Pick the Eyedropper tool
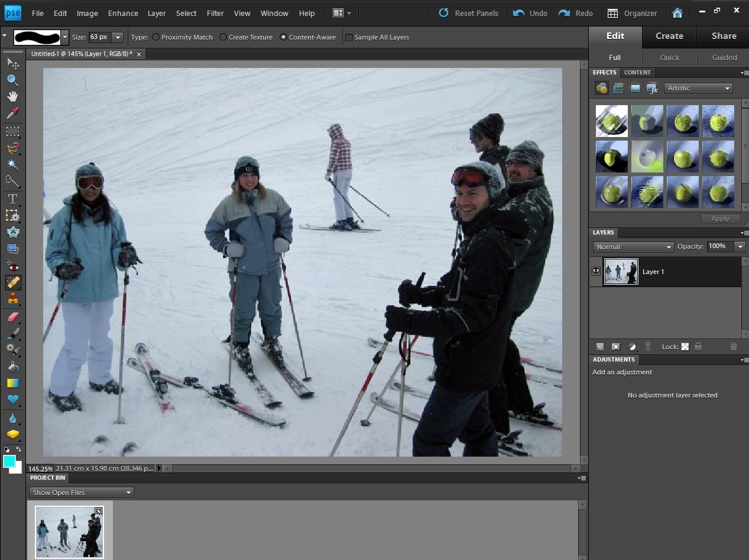749x560 pixels. tap(12, 113)
